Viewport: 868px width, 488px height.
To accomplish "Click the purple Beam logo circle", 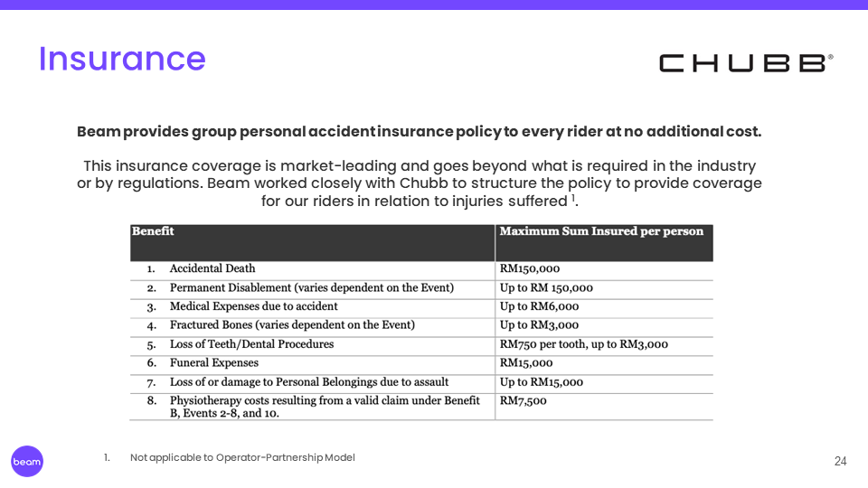I will point(27,461).
